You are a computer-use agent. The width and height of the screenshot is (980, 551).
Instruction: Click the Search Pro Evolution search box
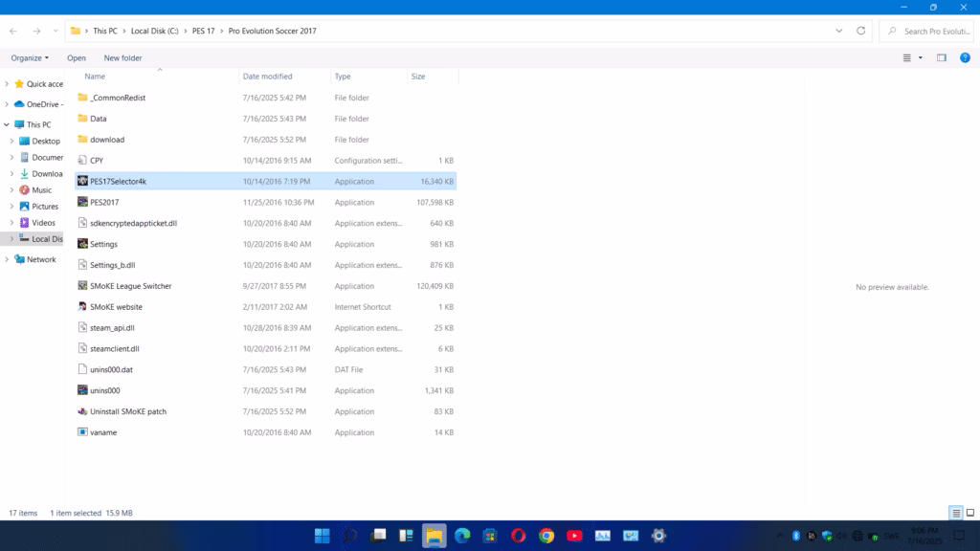tap(926, 31)
